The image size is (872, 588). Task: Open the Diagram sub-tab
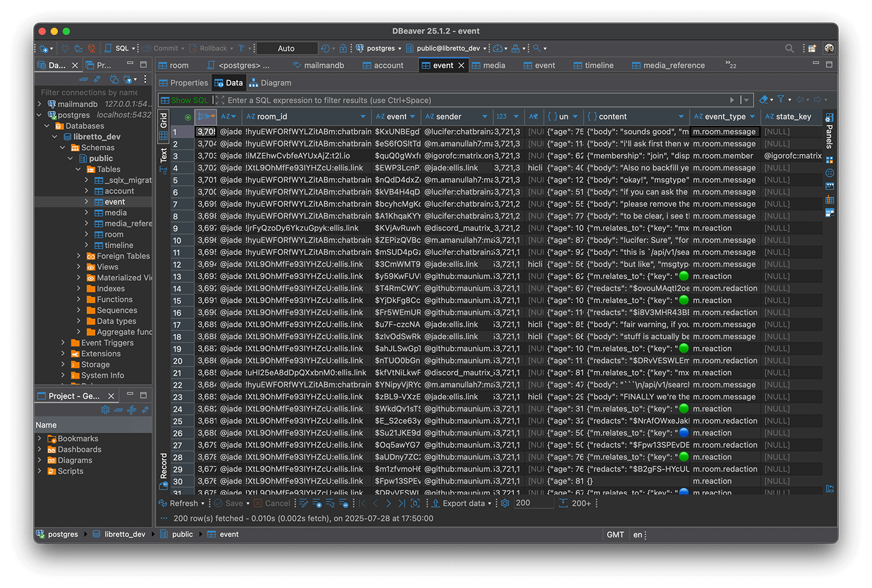(270, 83)
